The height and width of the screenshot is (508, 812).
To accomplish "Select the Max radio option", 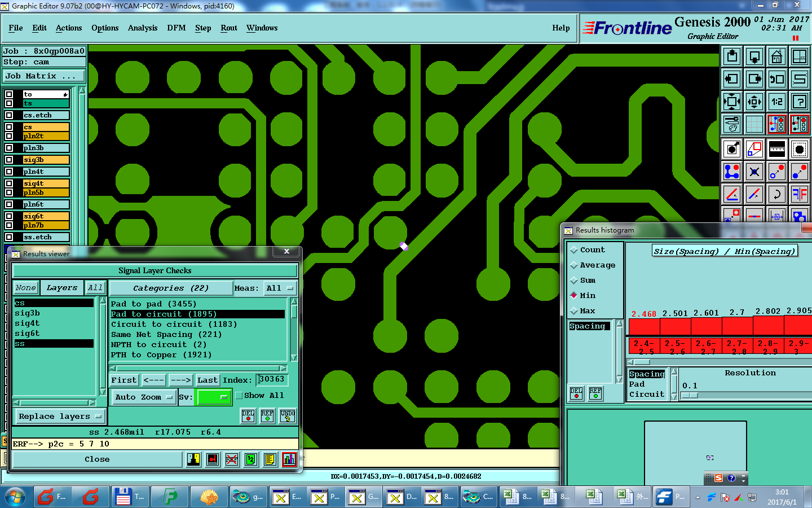I will click(574, 311).
